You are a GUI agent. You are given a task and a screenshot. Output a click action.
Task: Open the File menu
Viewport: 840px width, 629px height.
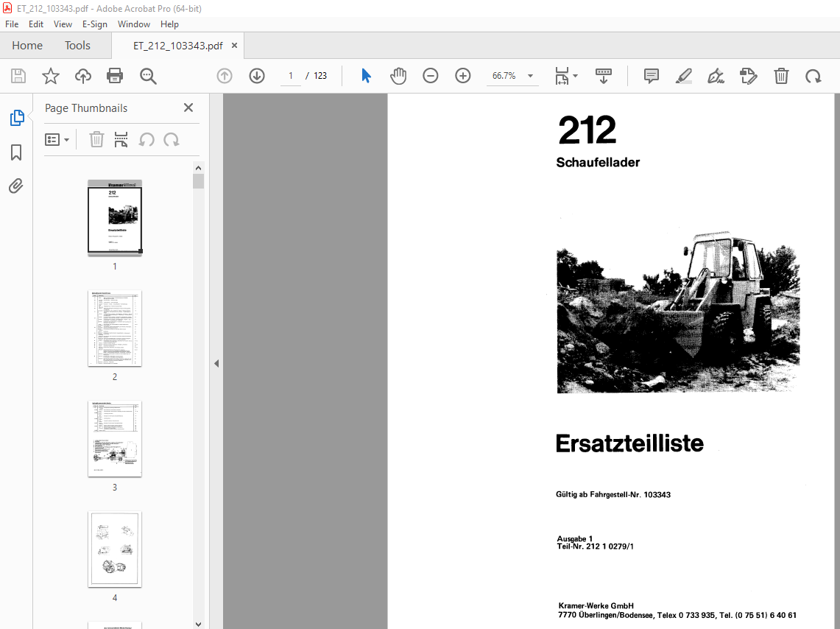tap(12, 24)
